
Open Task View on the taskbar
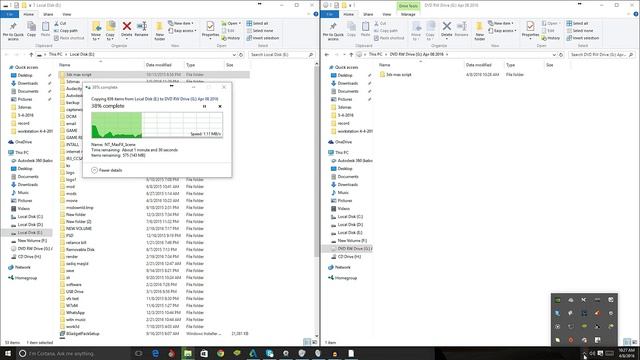tap(138, 353)
